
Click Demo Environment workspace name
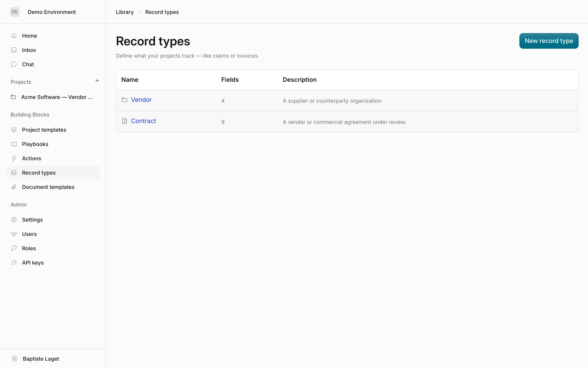pos(52,12)
